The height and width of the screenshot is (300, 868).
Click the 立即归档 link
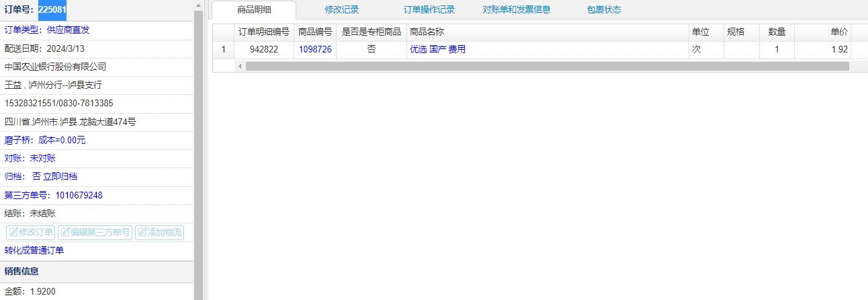[60, 176]
